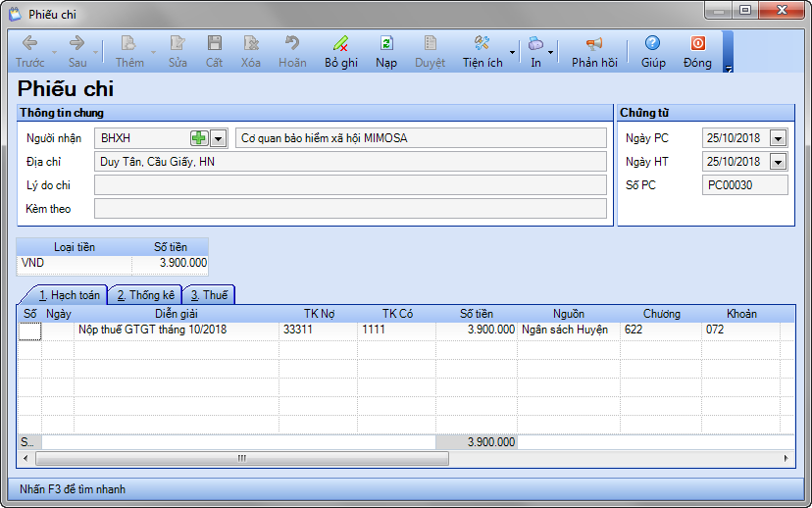Click recipient name field MIMOSA
Viewport: 812px width, 508px height.
pyautogui.click(x=421, y=138)
